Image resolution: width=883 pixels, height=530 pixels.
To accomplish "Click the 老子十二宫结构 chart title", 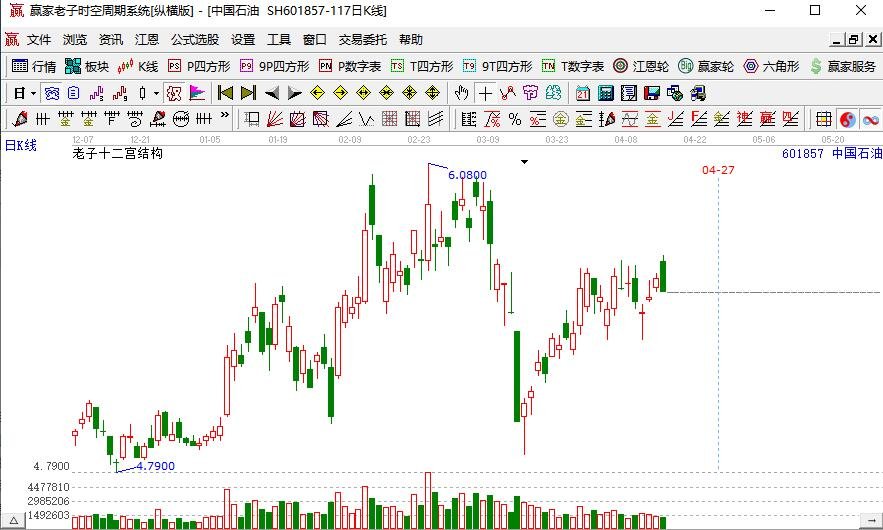I will tap(118, 153).
